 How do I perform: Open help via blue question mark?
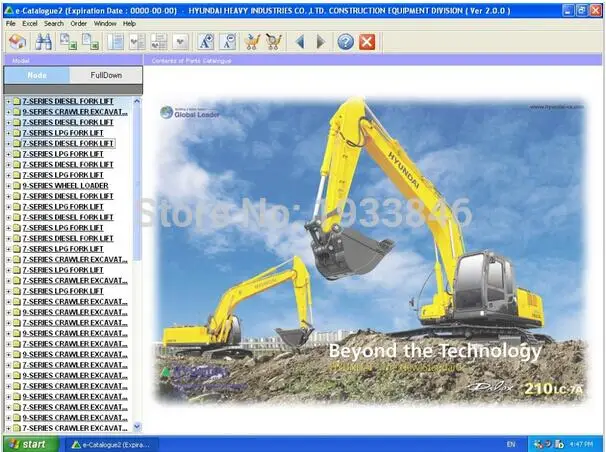click(346, 42)
